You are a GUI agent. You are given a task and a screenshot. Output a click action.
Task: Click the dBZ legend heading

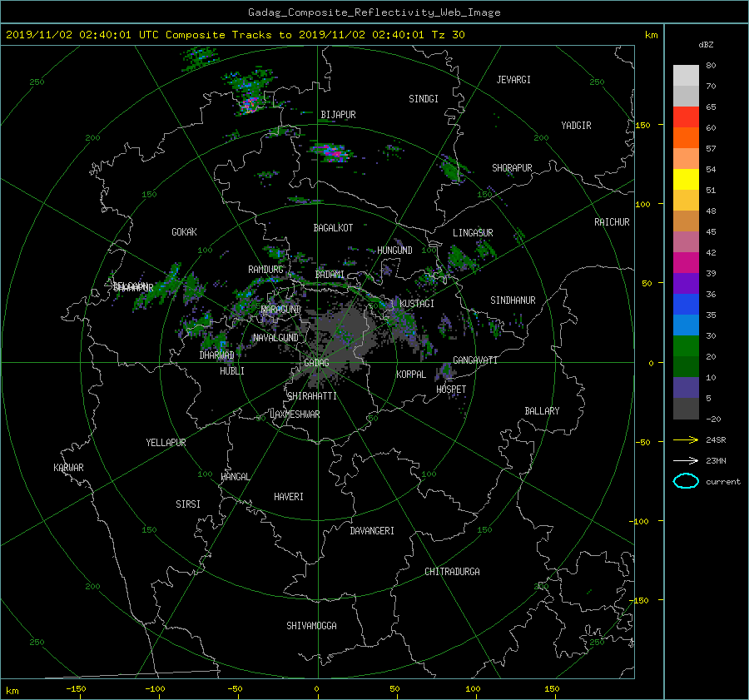tap(706, 44)
